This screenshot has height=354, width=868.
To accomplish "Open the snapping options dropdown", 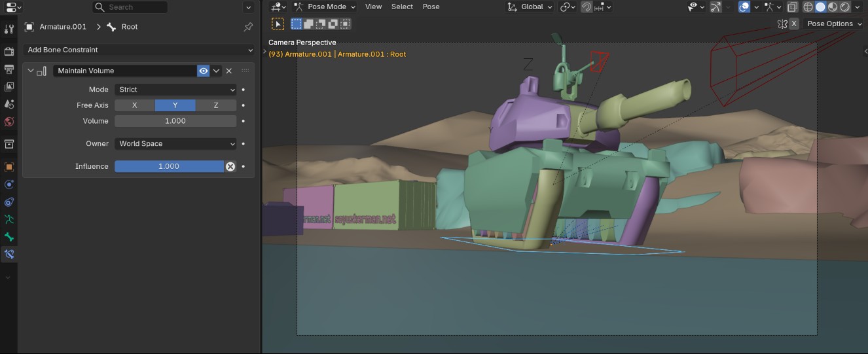I will (604, 7).
